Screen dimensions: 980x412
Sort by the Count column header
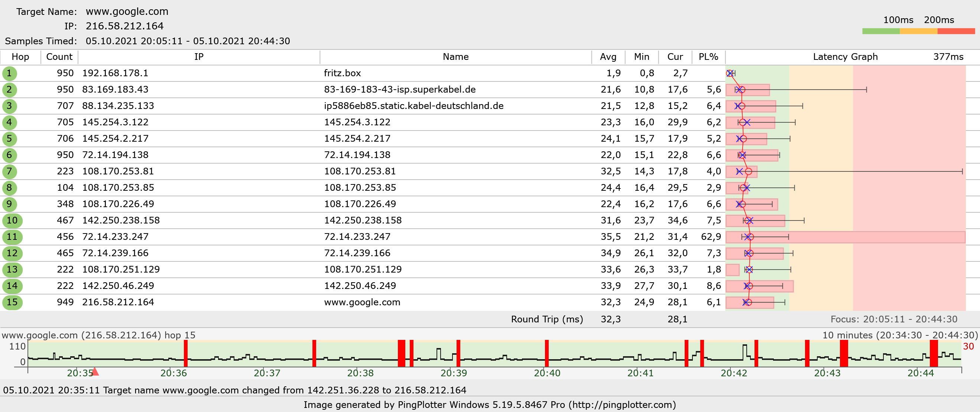coord(59,57)
